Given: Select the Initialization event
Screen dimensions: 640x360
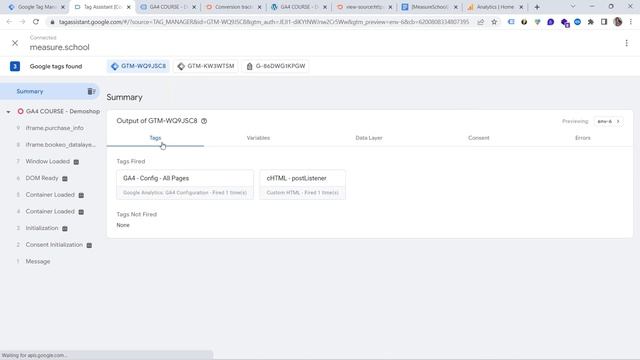Looking at the screenshot, I should [42, 228].
